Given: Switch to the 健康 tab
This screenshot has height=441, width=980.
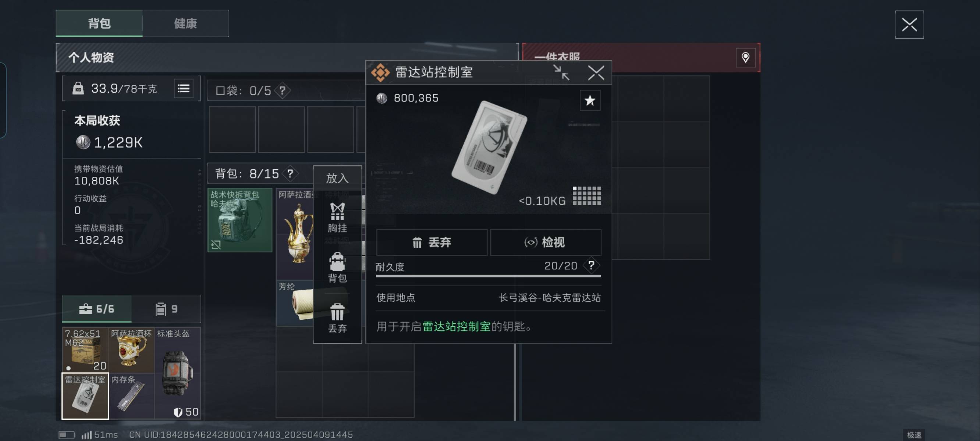Looking at the screenshot, I should click(x=186, y=24).
